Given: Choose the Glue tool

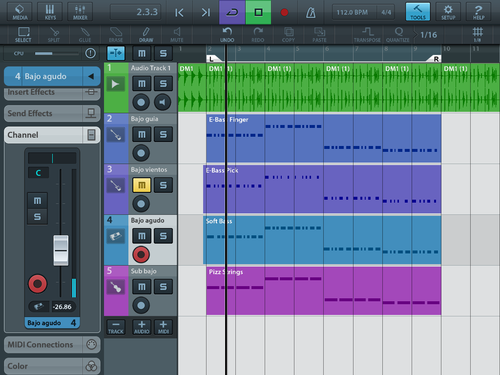Looking at the screenshot, I should click(x=85, y=35).
